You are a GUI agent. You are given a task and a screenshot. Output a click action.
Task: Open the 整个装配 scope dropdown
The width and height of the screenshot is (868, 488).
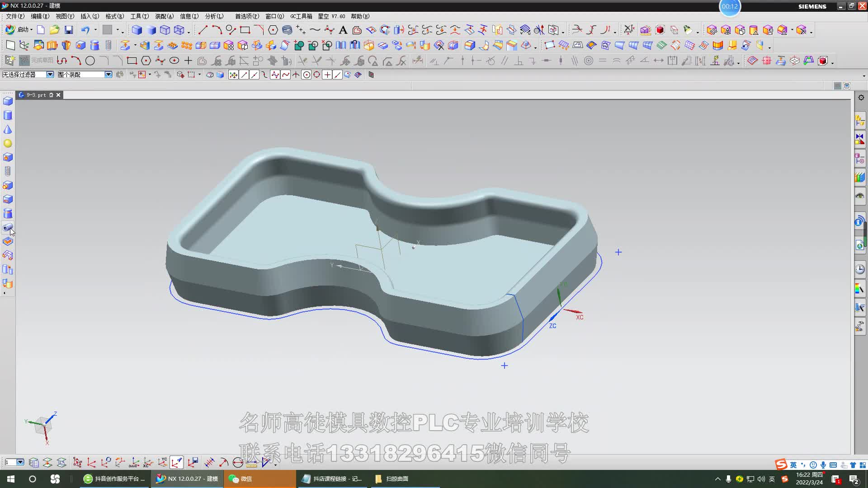coord(108,75)
